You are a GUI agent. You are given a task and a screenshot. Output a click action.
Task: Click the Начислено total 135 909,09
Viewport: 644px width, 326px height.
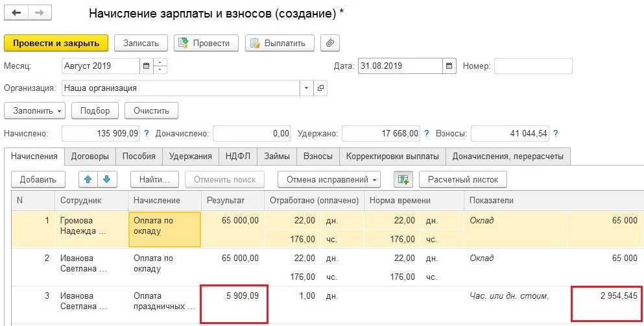[101, 134]
